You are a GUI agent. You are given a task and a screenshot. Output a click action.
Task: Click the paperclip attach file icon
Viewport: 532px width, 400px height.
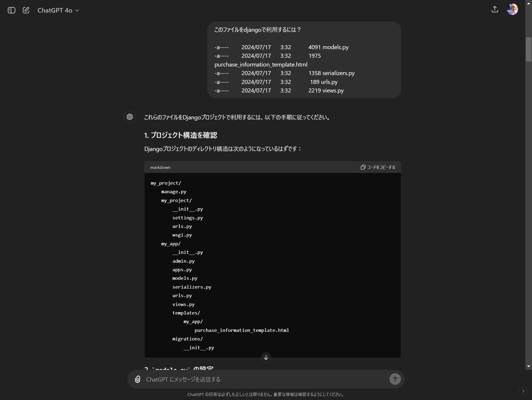pyautogui.click(x=137, y=379)
